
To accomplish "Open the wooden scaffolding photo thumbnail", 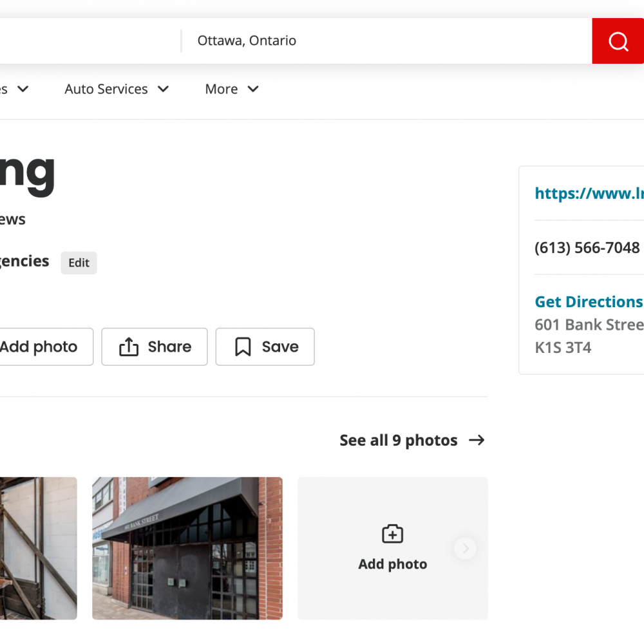I will (x=39, y=548).
